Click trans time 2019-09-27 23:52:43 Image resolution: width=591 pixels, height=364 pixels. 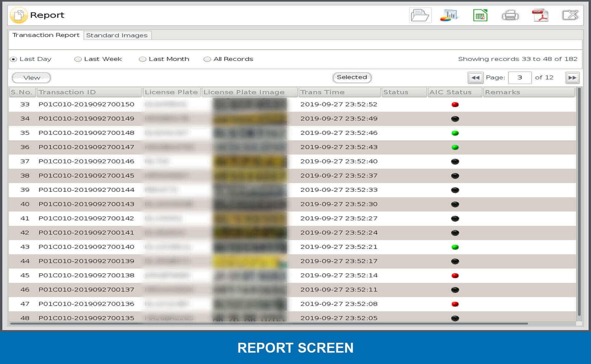coord(339,147)
